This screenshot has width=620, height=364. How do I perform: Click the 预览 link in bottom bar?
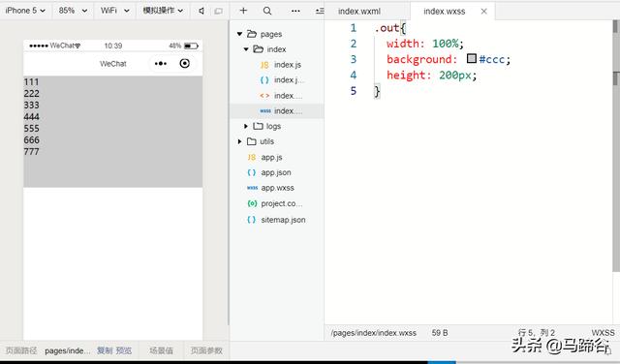(124, 350)
